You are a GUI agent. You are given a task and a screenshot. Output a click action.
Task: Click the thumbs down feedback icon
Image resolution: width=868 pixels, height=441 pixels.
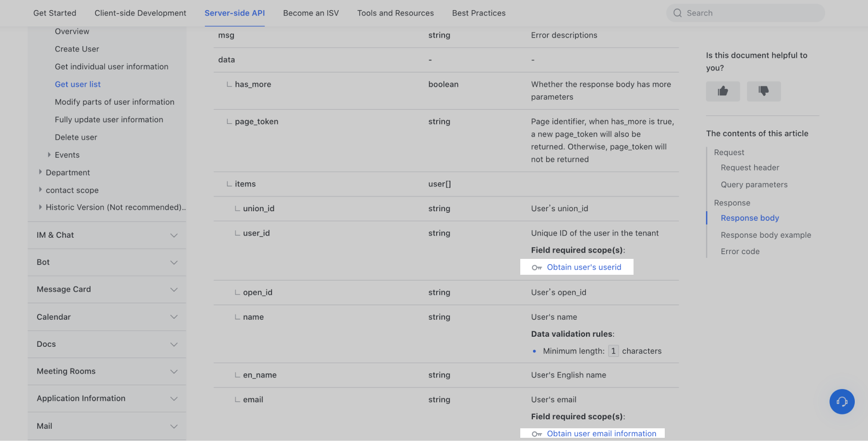tap(763, 91)
